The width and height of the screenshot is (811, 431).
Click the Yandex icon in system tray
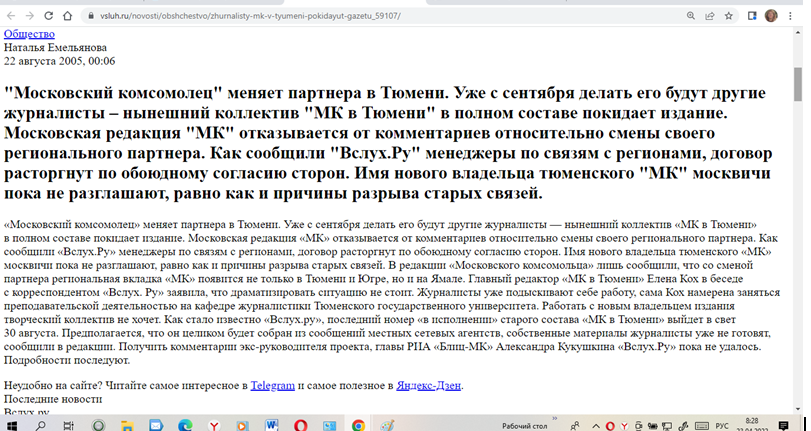(624, 426)
